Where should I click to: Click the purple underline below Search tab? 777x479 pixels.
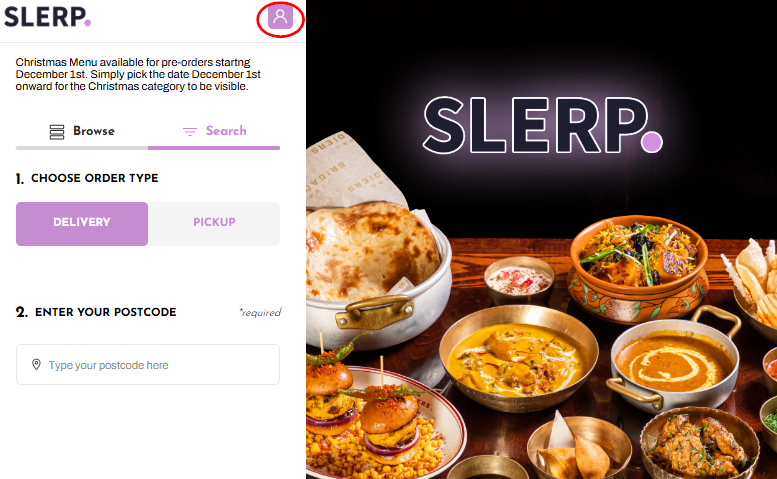tap(214, 148)
